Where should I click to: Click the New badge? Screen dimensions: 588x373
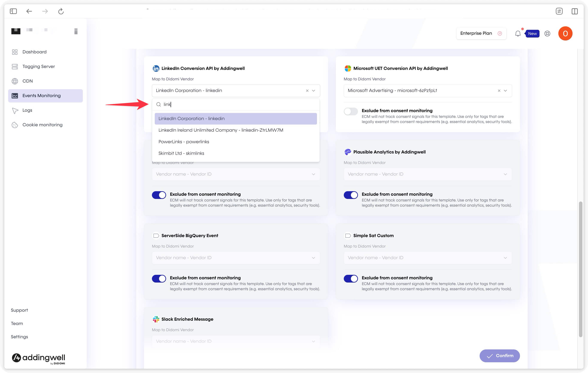pyautogui.click(x=532, y=34)
